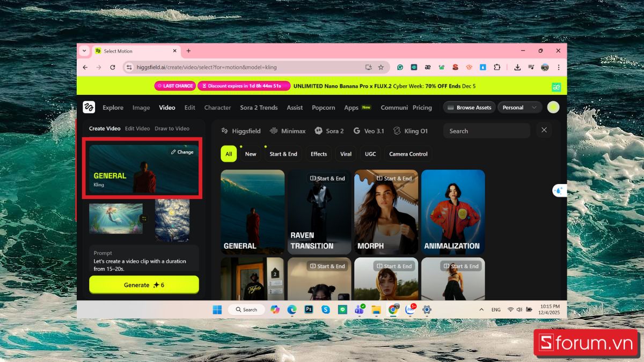Open the Chrome downloads icon

click(x=517, y=67)
